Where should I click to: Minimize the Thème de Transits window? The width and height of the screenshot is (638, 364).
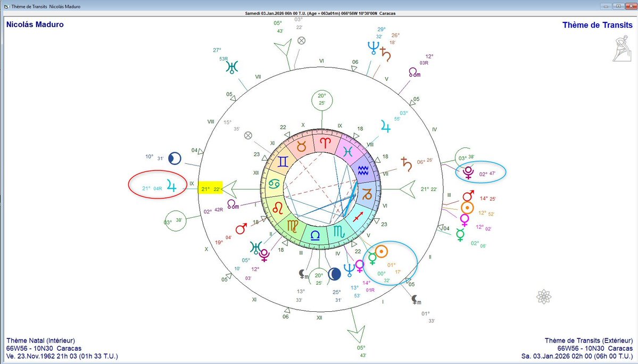pyautogui.click(x=606, y=6)
